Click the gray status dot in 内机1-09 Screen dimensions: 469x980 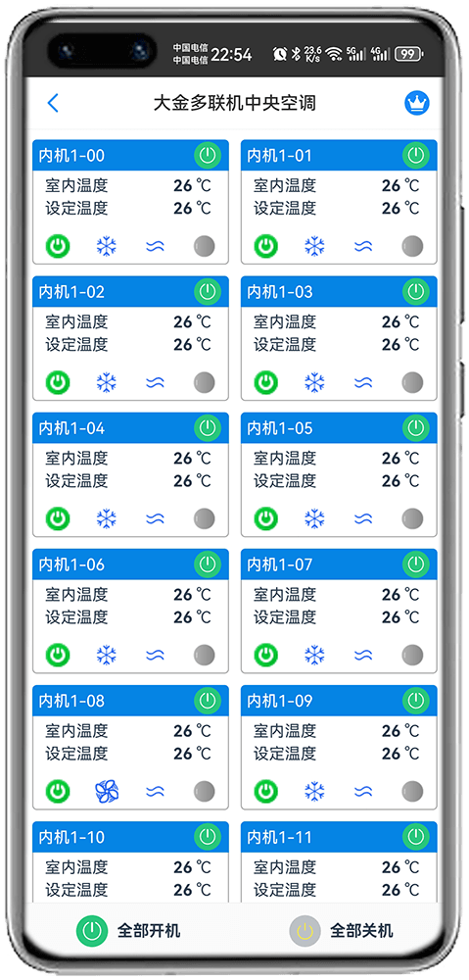(x=412, y=791)
